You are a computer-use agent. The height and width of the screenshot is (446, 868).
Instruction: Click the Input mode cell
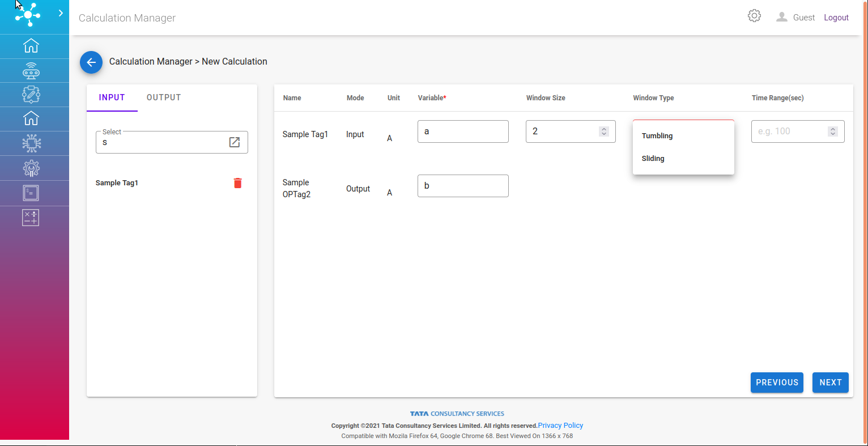click(x=355, y=134)
